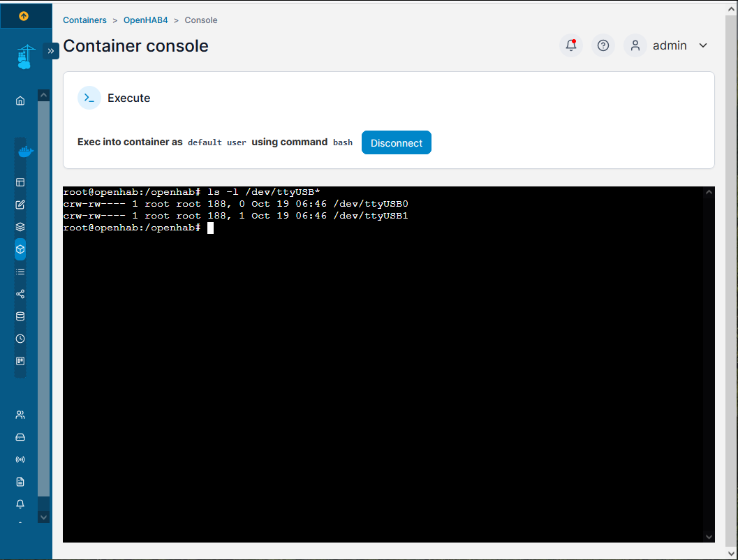Screen dimensions: 738x560
Task: Click the 'Execute' section heading
Action: coord(129,98)
